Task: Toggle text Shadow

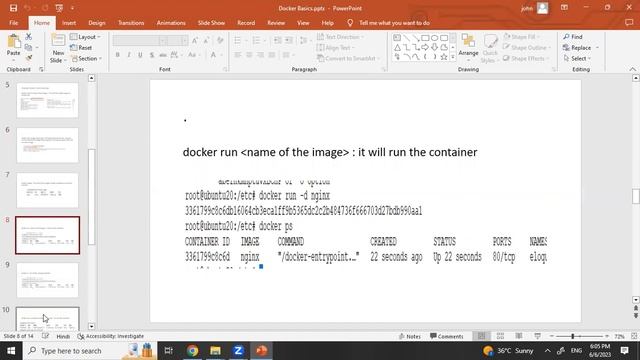Action: [x=151, y=55]
